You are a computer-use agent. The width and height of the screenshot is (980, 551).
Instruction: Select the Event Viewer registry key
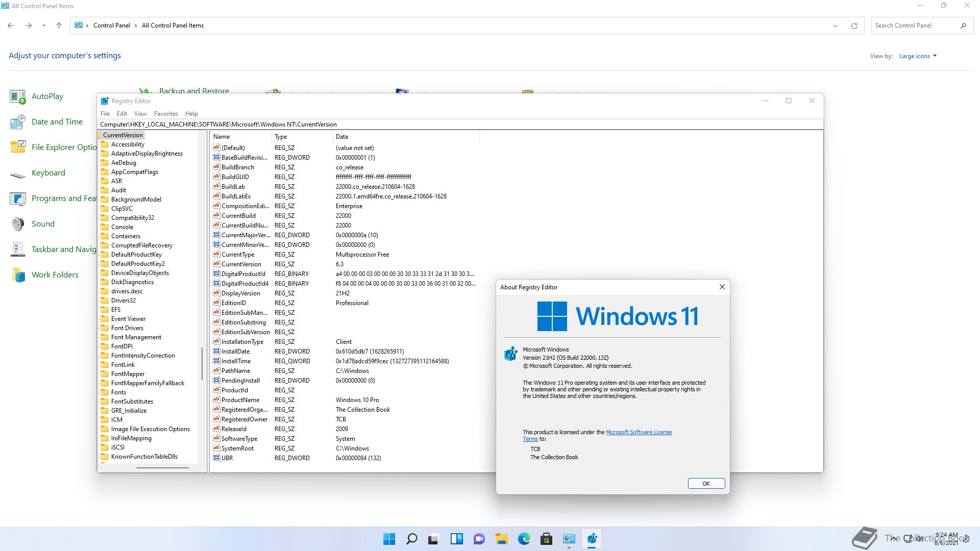128,319
